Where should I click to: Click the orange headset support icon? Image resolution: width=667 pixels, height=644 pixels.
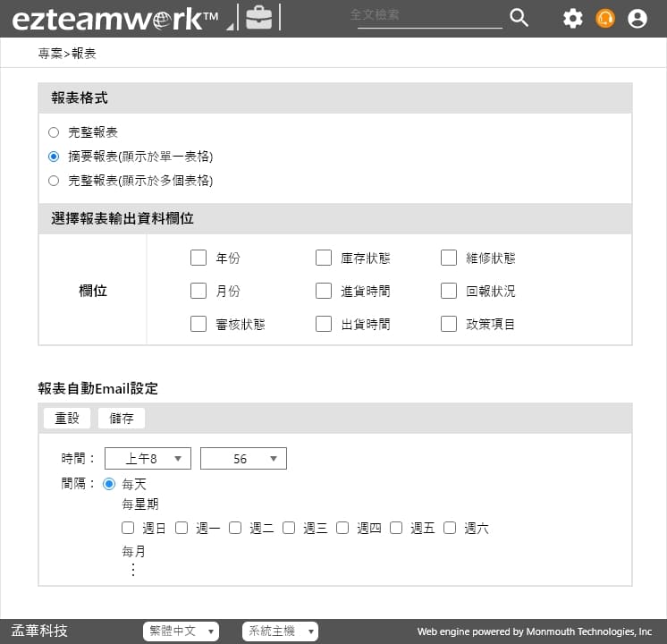(605, 18)
